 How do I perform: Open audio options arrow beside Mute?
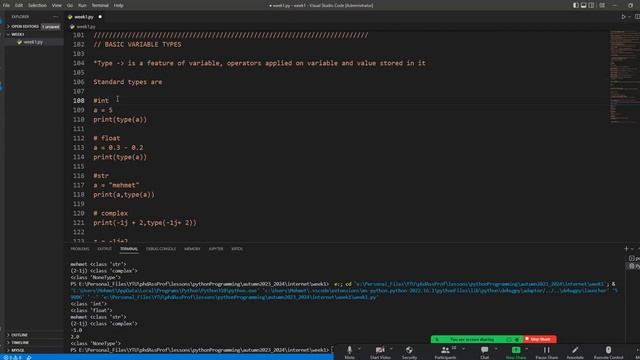tap(359, 349)
